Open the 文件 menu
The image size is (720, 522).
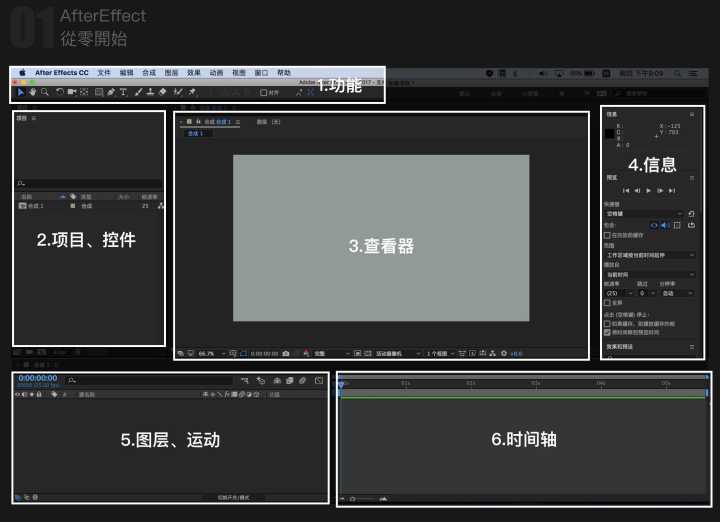point(104,73)
